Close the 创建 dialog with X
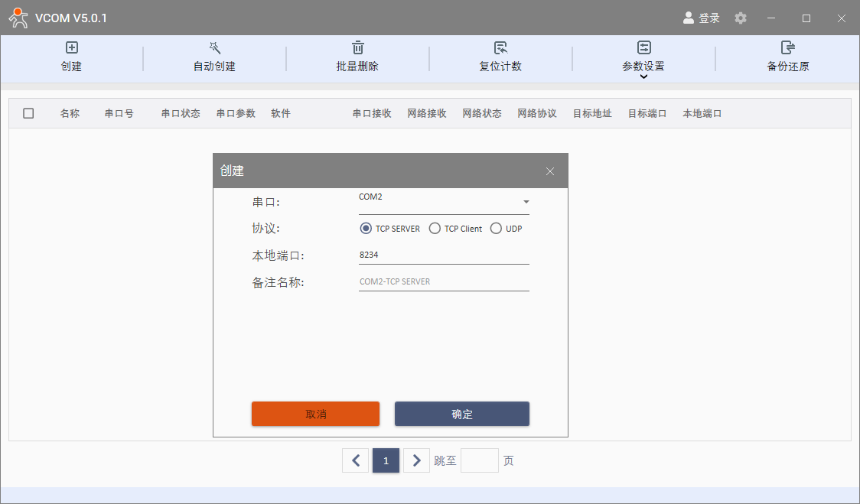The width and height of the screenshot is (860, 504). (549, 171)
